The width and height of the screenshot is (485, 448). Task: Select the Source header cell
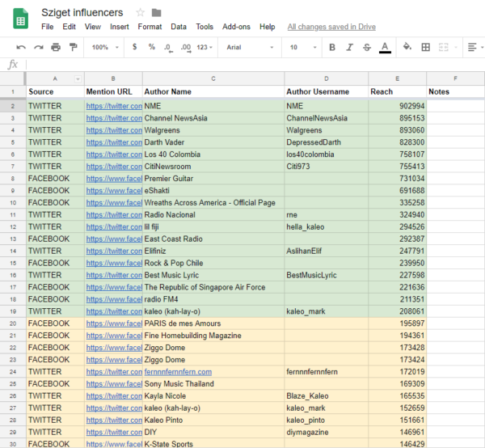click(55, 91)
